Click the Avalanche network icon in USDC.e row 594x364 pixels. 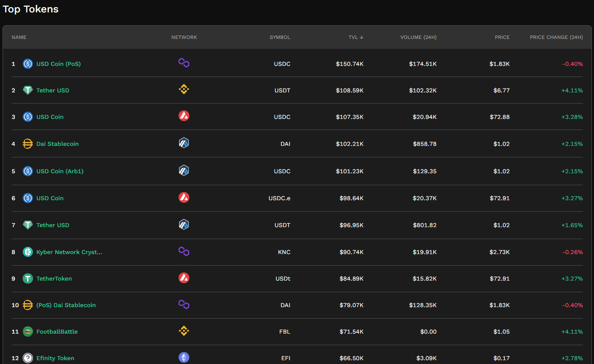(x=184, y=197)
